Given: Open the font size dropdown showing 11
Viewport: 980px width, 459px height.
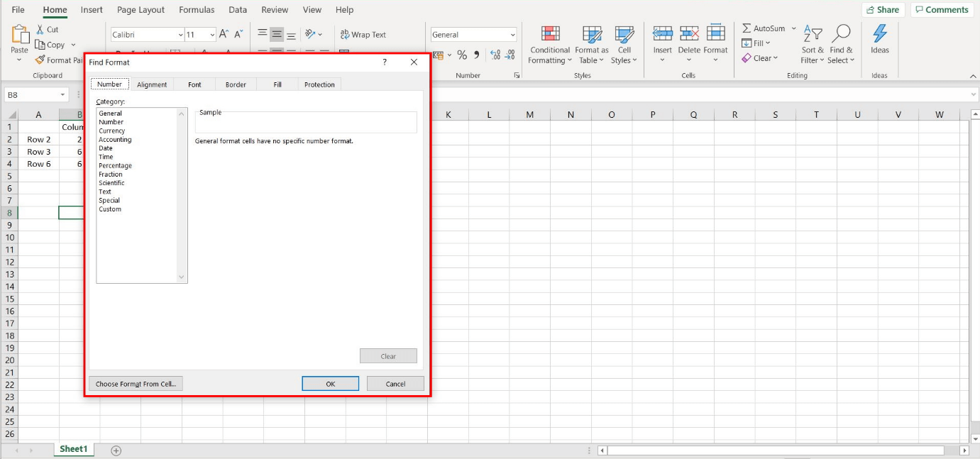Looking at the screenshot, I should click(212, 35).
